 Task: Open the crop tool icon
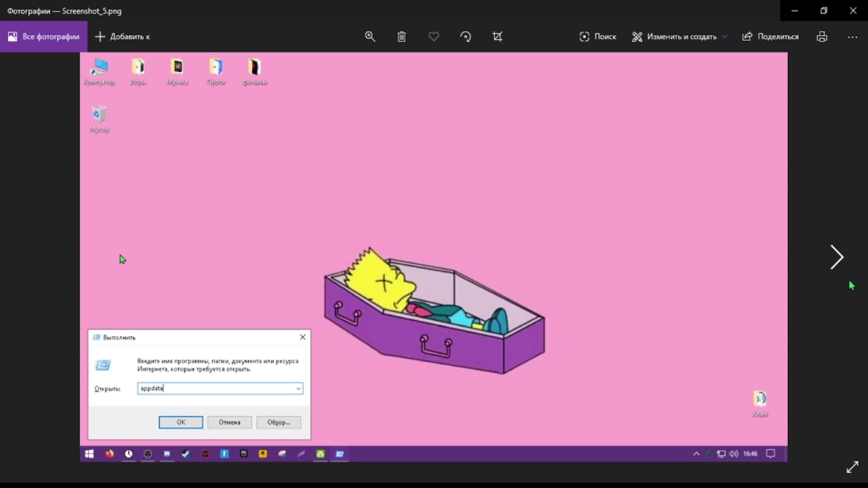[498, 37]
